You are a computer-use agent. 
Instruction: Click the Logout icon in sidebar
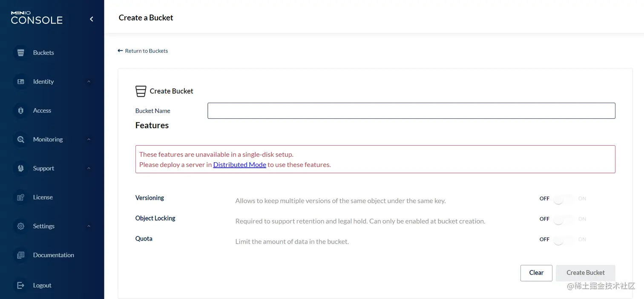coord(20,285)
